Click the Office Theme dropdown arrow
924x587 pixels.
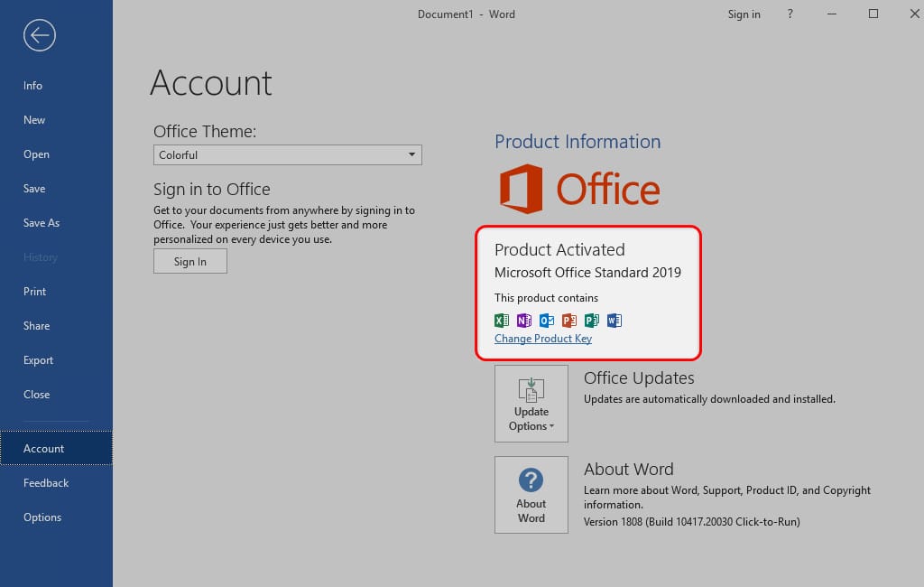pyautogui.click(x=411, y=154)
